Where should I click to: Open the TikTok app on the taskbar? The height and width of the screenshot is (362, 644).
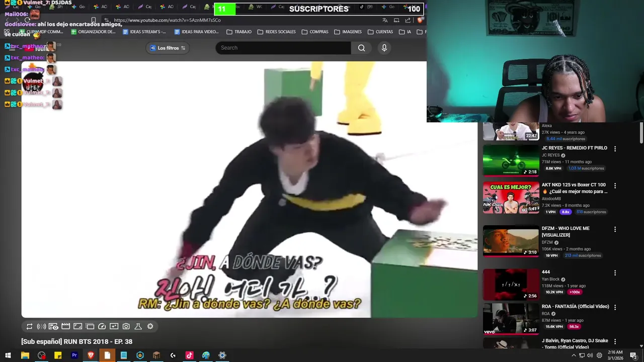[x=189, y=355]
